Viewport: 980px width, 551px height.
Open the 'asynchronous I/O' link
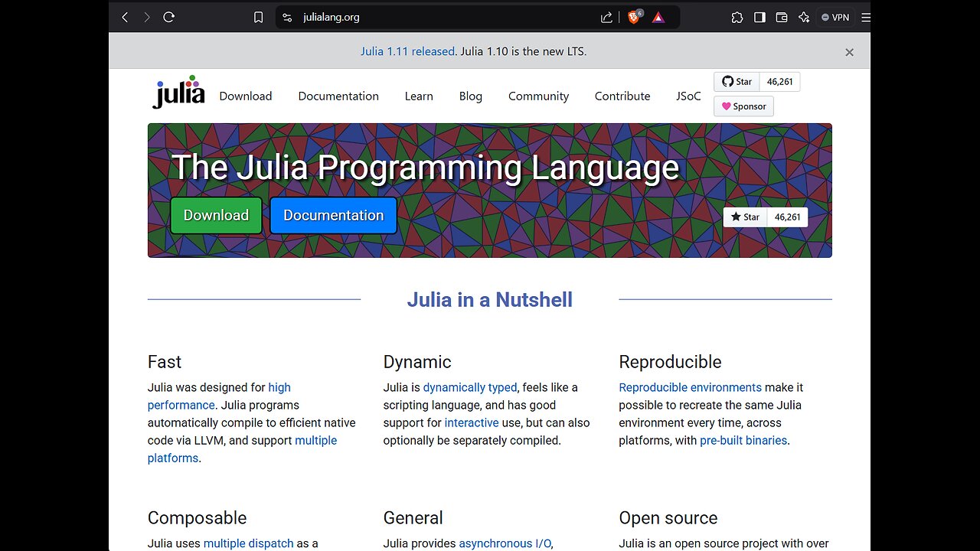[x=505, y=543]
